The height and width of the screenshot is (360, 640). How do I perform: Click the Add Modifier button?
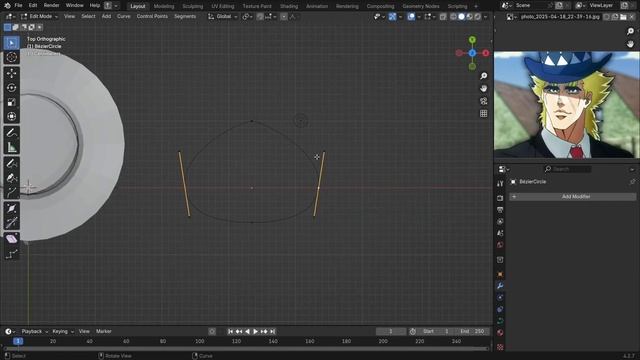pos(573,197)
